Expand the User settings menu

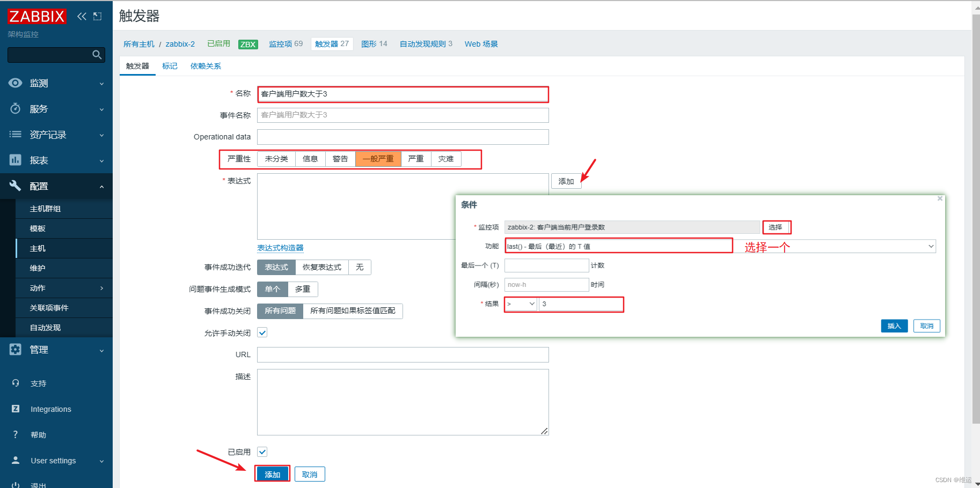pyautogui.click(x=101, y=461)
